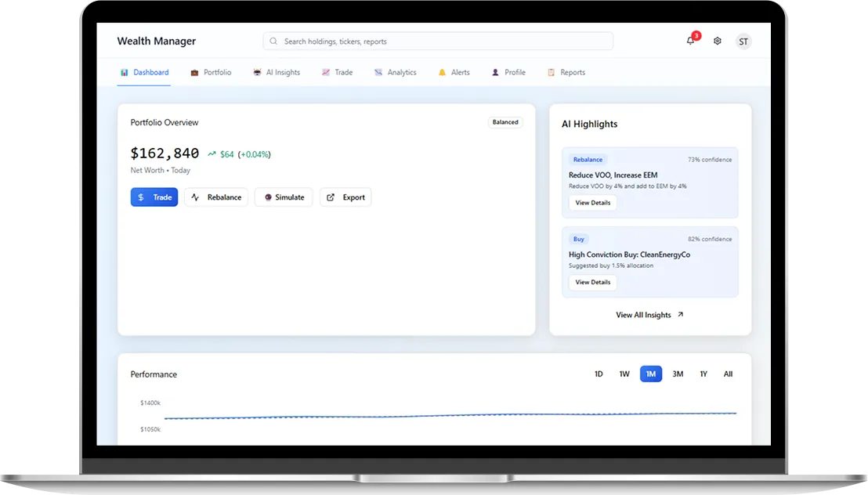Click the Performance chart line

[x=450, y=415]
